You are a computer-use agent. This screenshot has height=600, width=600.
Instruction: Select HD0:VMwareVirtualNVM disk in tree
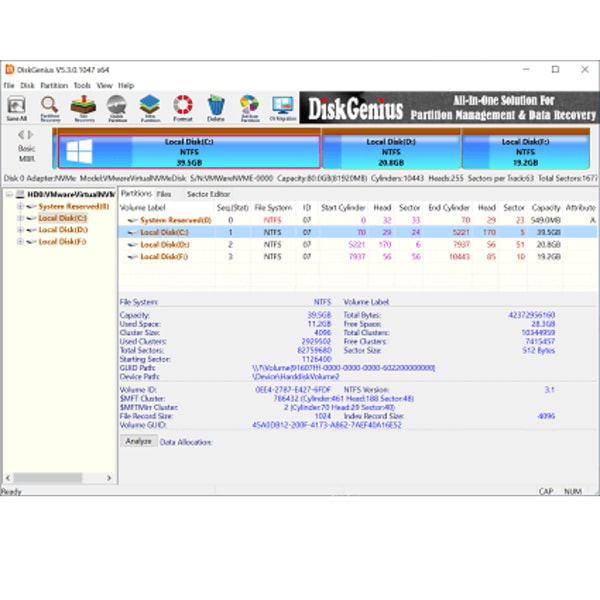71,194
